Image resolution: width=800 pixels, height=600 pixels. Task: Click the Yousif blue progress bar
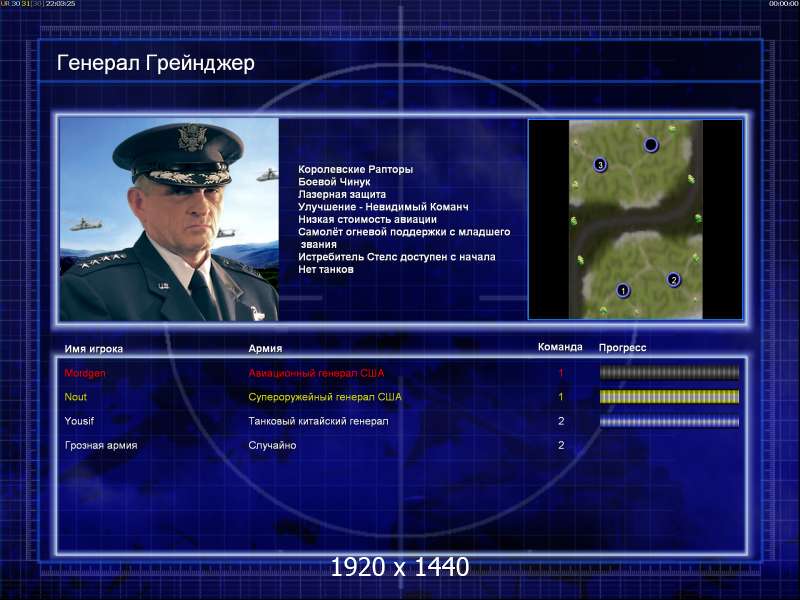(669, 421)
